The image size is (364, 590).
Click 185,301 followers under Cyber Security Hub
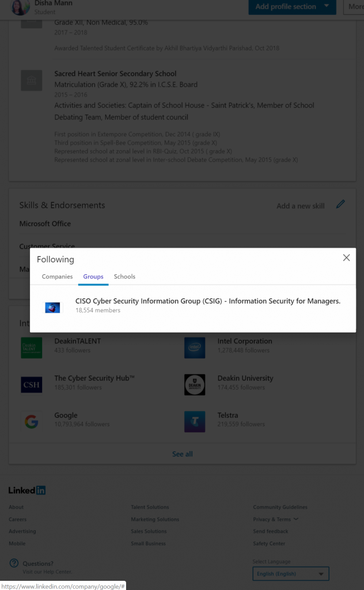coord(78,387)
